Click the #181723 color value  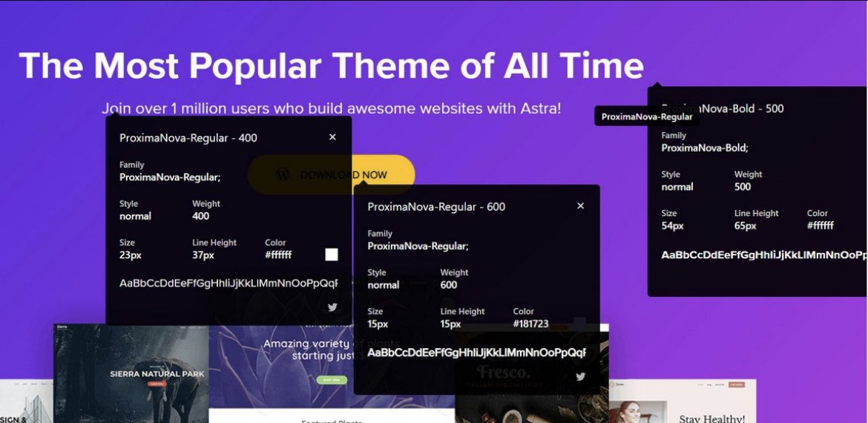530,324
